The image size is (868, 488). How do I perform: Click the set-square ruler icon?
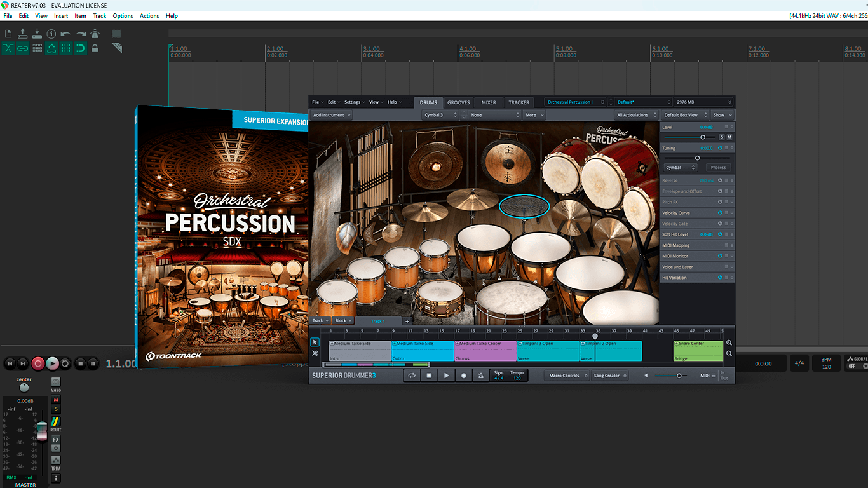coord(117,48)
